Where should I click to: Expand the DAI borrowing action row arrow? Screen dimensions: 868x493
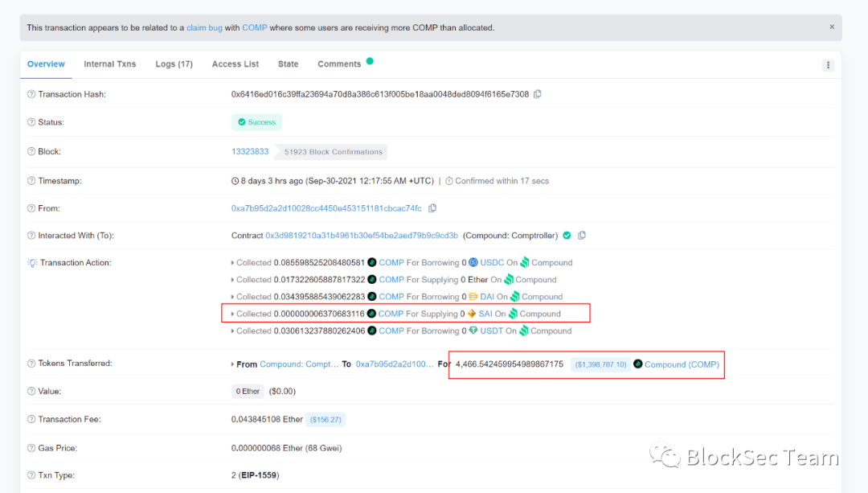coord(232,297)
